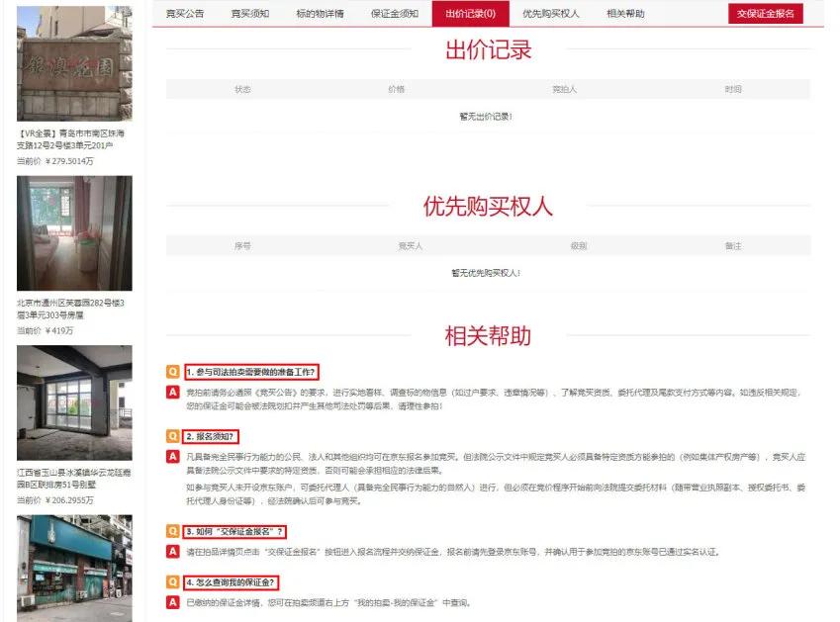The image size is (840, 622).
Task: Click the Q icon next to 报名须知
Action: tap(173, 435)
